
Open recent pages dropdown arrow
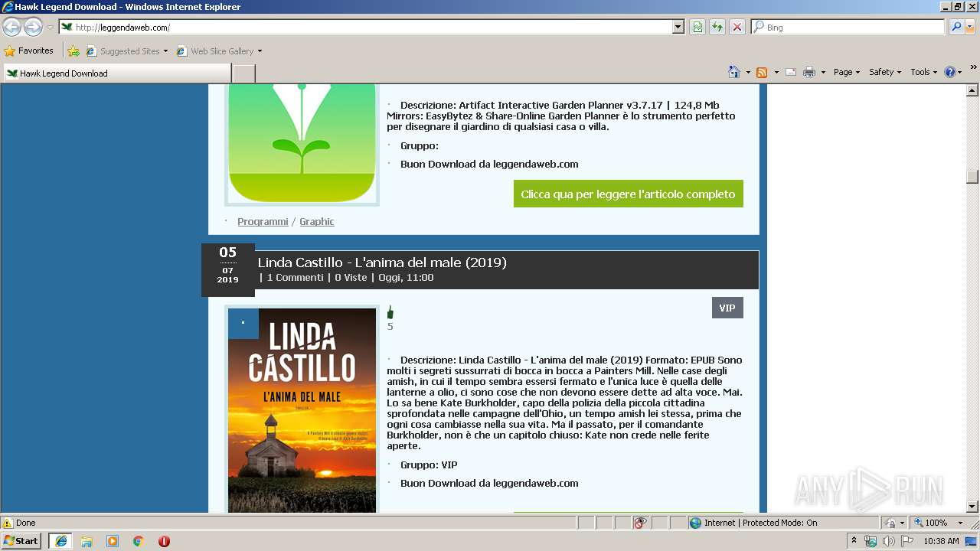point(50,28)
